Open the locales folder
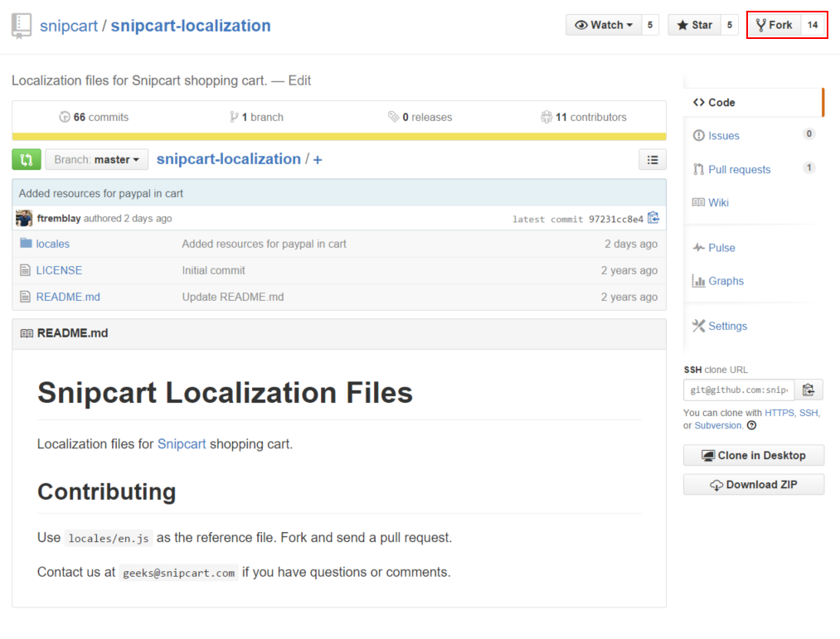The width and height of the screenshot is (840, 639). [52, 244]
